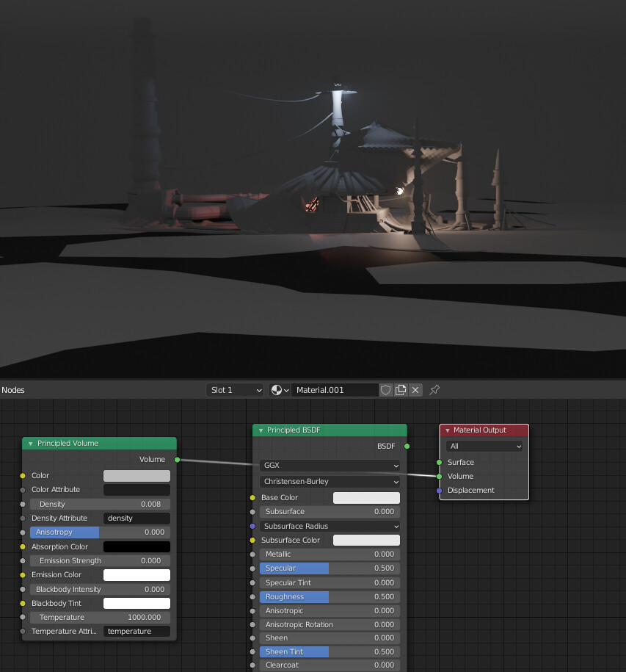This screenshot has width=626, height=672.
Task: Click the Emission Strength slider
Action: 100,561
